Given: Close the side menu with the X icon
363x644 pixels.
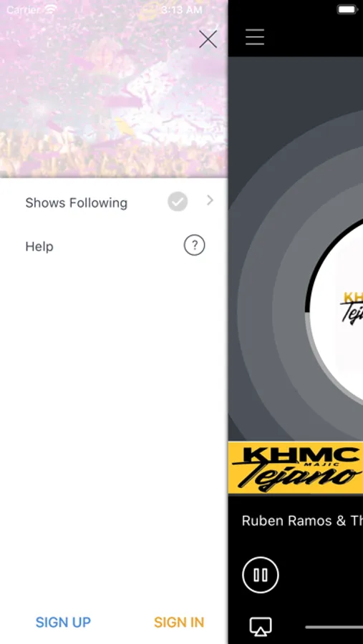Looking at the screenshot, I should point(208,39).
